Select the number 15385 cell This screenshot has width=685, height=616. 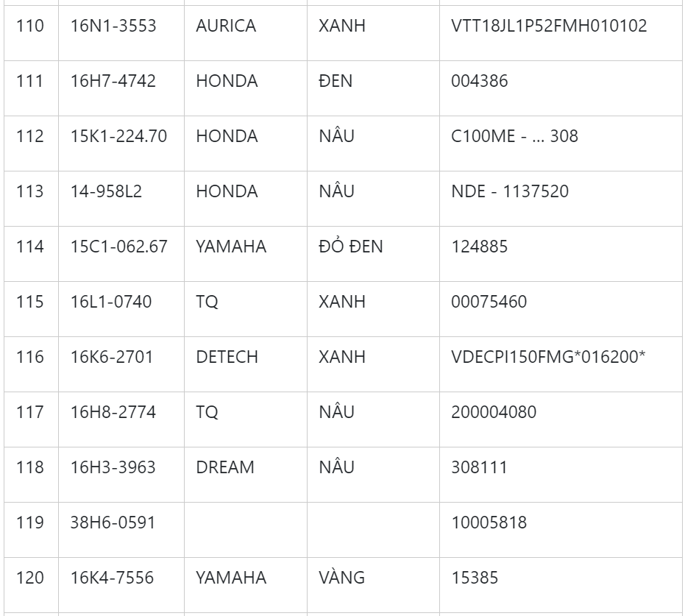(x=475, y=578)
